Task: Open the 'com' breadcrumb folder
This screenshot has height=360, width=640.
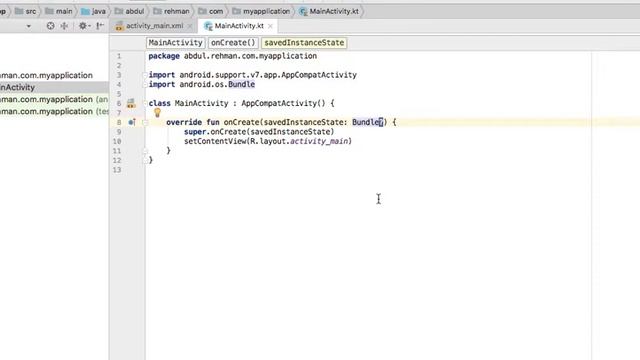Action: click(x=211, y=11)
